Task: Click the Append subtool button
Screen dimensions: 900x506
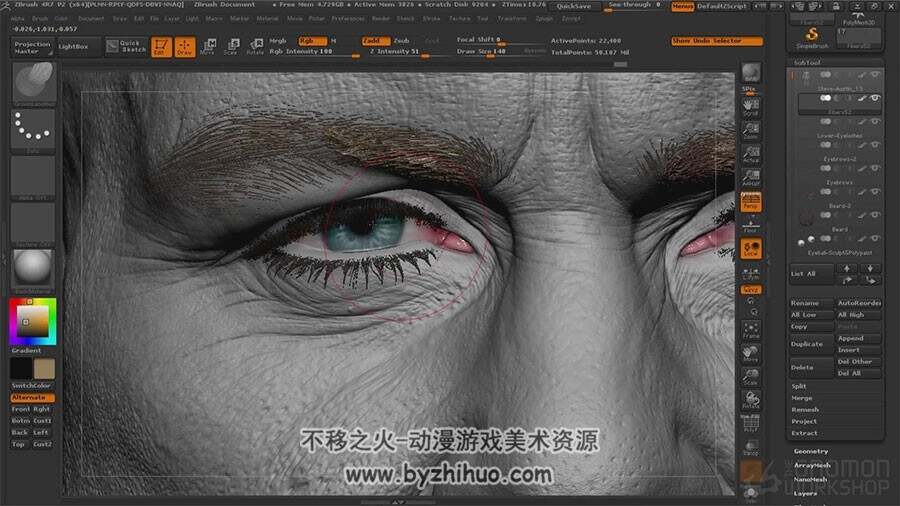Action: click(x=858, y=338)
